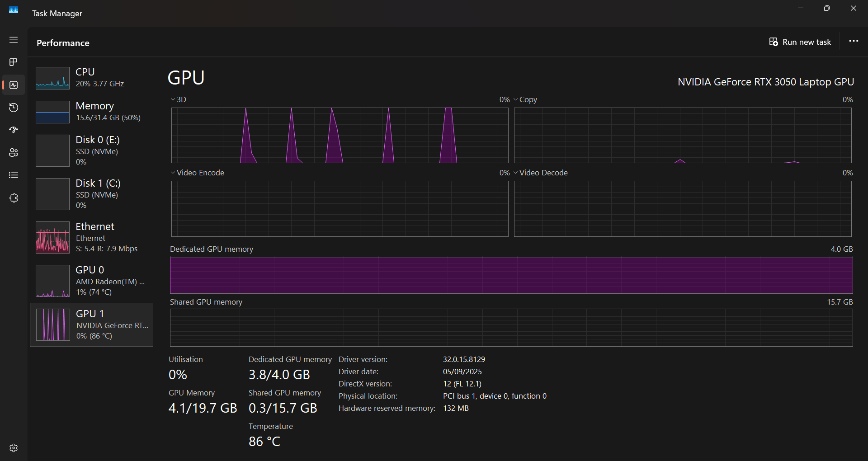This screenshot has height=461, width=868.
Task: Select GPU 0 AMD Radeon entry
Action: [x=92, y=281]
